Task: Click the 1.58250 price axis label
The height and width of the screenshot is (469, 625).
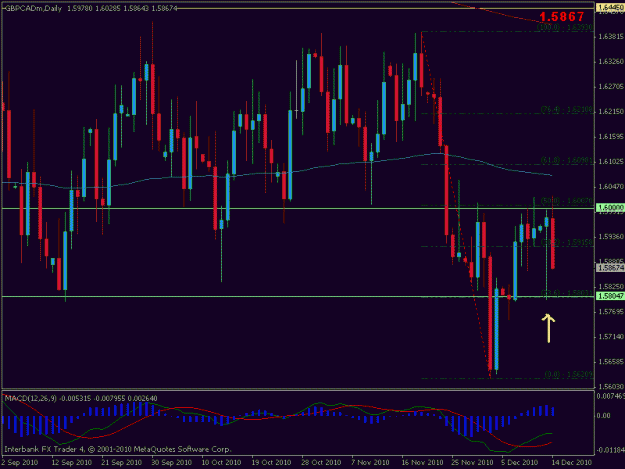Action: point(611,287)
